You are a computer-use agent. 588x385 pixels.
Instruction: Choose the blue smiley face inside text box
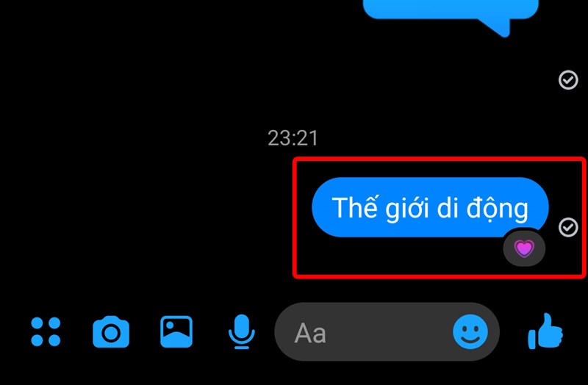pos(470,332)
